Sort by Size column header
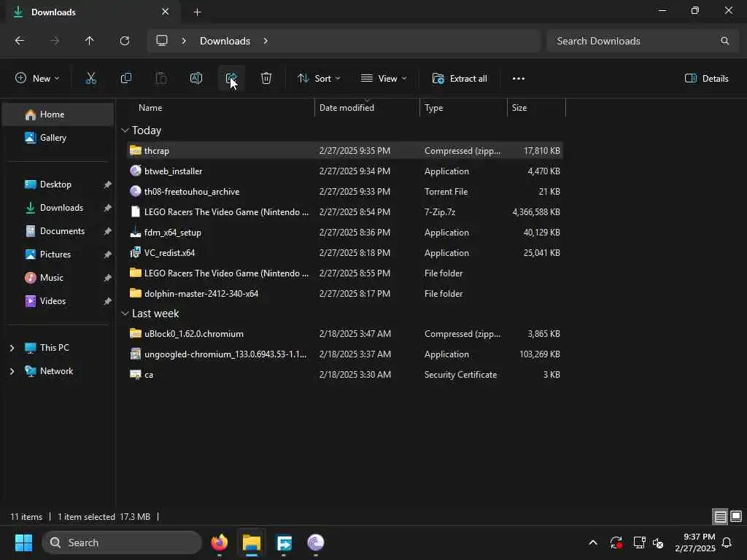The width and height of the screenshot is (747, 560). point(519,108)
